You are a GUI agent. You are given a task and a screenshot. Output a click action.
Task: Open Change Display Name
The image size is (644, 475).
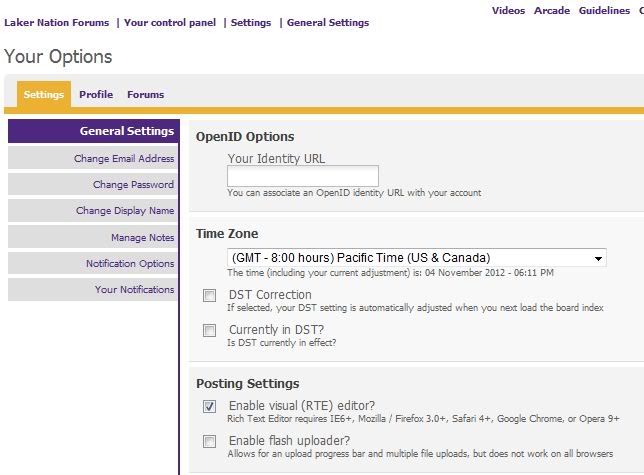pyautogui.click(x=93, y=211)
